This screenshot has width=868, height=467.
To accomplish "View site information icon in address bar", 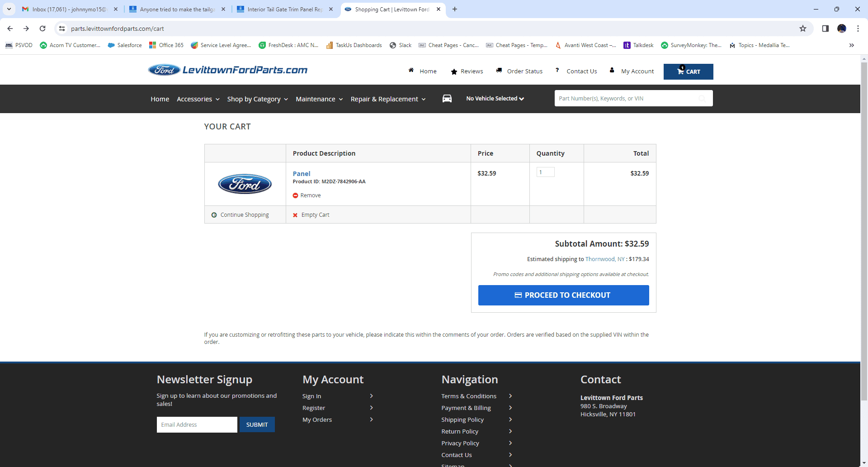I will [x=62, y=29].
